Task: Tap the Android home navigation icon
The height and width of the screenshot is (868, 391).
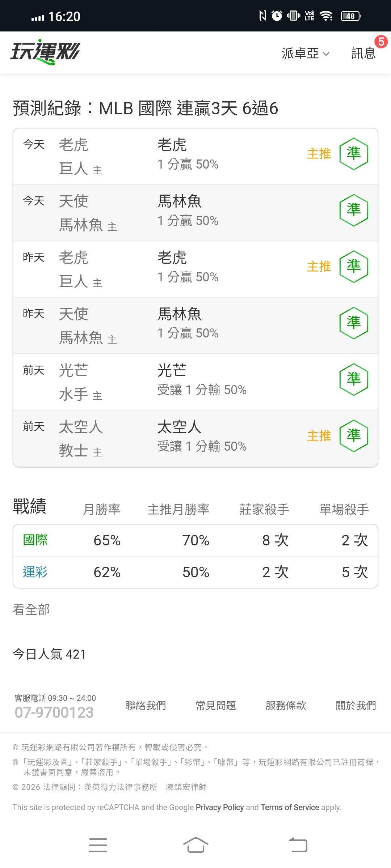Action: pos(195,845)
